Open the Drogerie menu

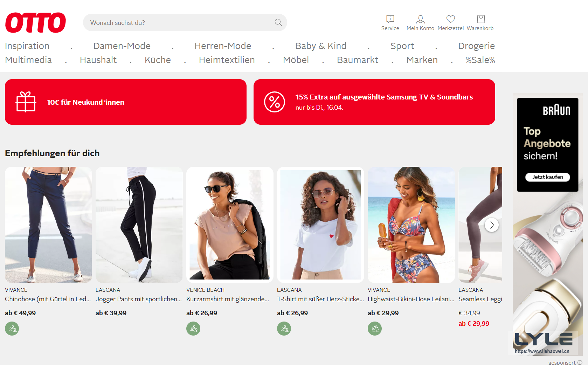tap(477, 46)
